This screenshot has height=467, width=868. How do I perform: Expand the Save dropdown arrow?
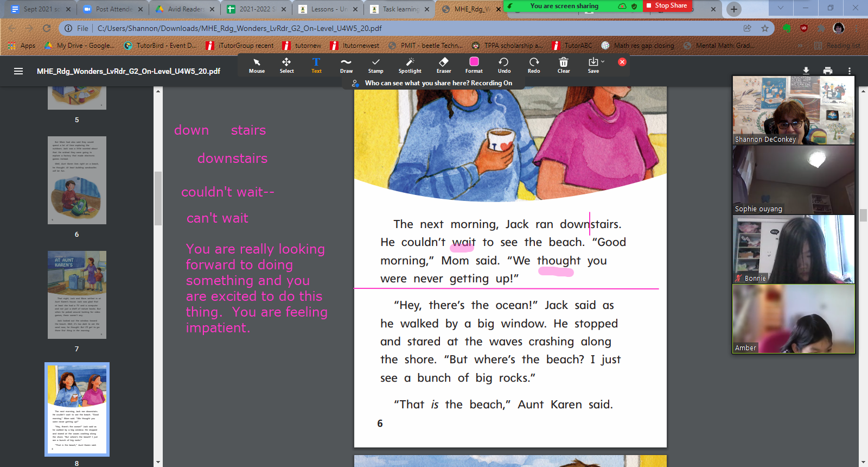tap(603, 61)
